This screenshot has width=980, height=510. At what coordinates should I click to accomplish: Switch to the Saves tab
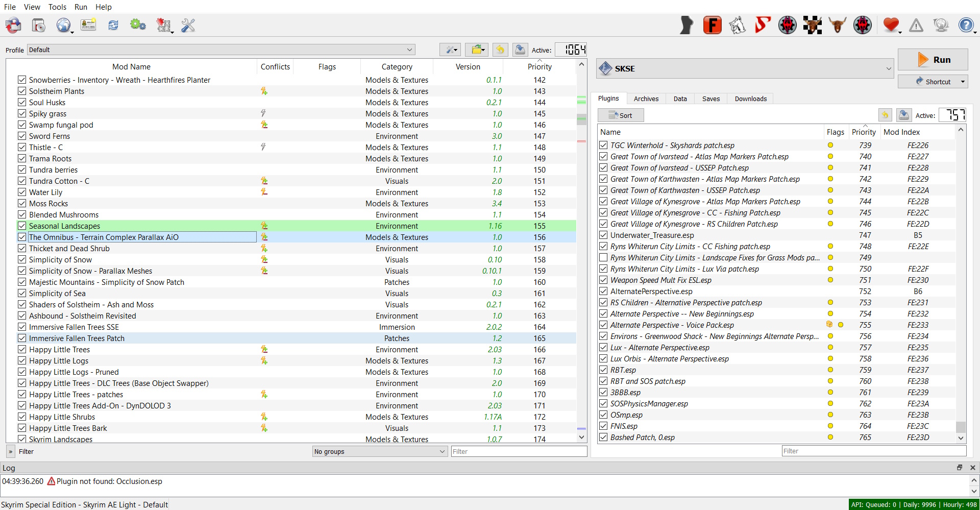click(x=711, y=99)
